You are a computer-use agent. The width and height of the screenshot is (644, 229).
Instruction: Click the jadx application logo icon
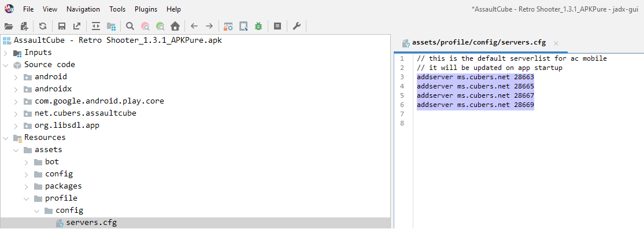tap(9, 8)
